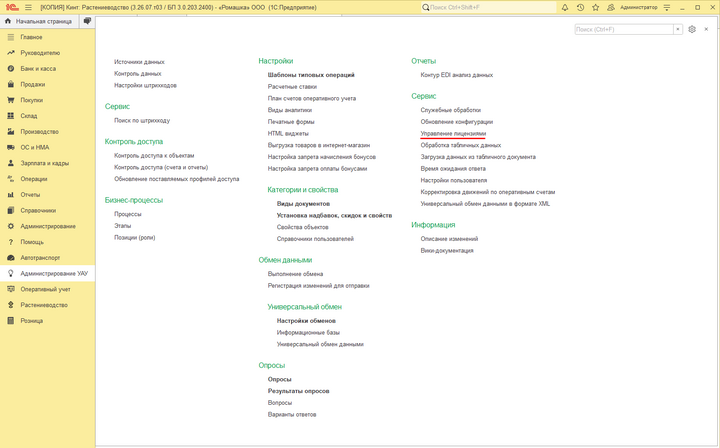Open the Банк и касса section
720x448 pixels.
(x=38, y=68)
